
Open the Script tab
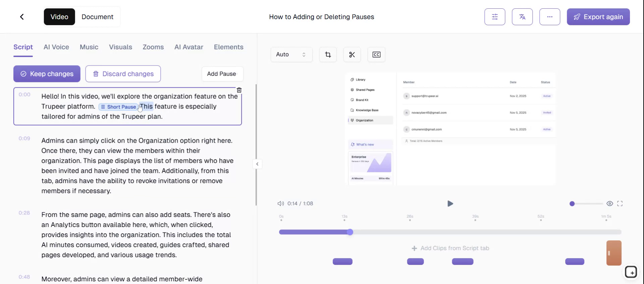click(23, 47)
